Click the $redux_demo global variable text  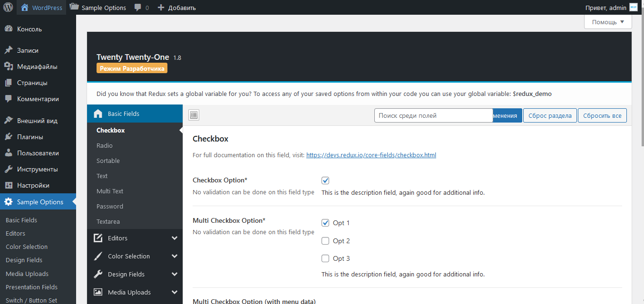coord(532,94)
